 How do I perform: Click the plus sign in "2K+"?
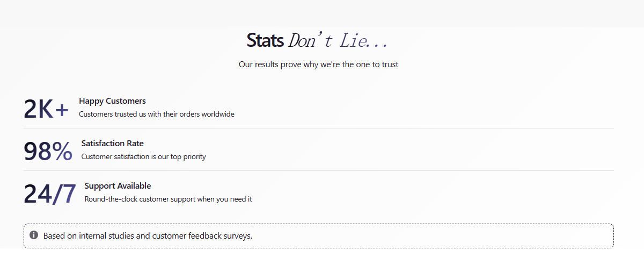[62, 110]
